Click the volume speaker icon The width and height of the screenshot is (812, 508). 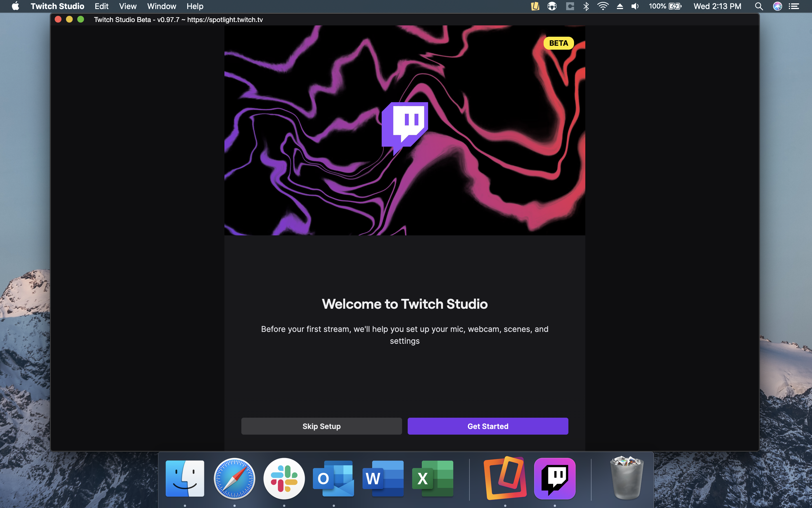pos(635,6)
